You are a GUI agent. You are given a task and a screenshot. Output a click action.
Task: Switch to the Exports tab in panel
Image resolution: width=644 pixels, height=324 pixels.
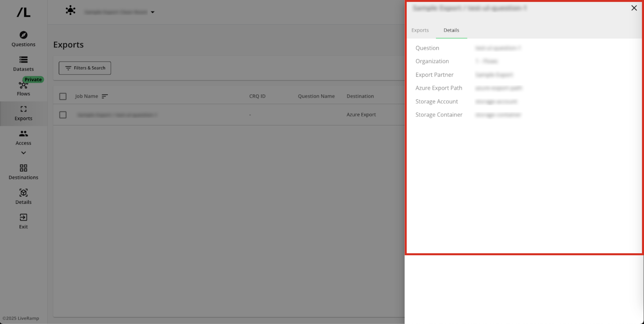pyautogui.click(x=420, y=30)
